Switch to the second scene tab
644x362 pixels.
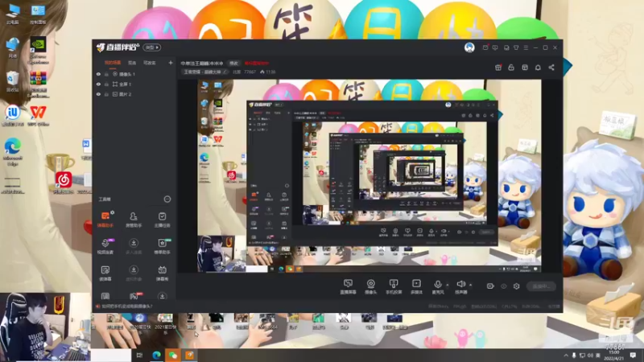pos(132,63)
